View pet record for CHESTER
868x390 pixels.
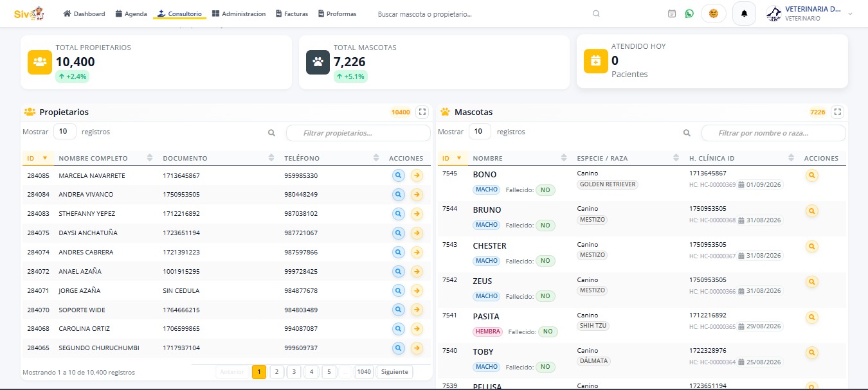pyautogui.click(x=811, y=246)
